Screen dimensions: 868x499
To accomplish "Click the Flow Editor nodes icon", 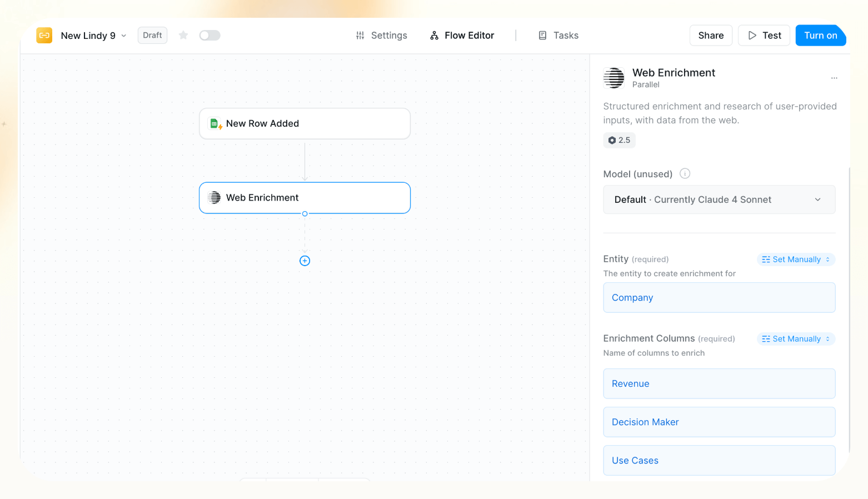I will click(x=435, y=36).
